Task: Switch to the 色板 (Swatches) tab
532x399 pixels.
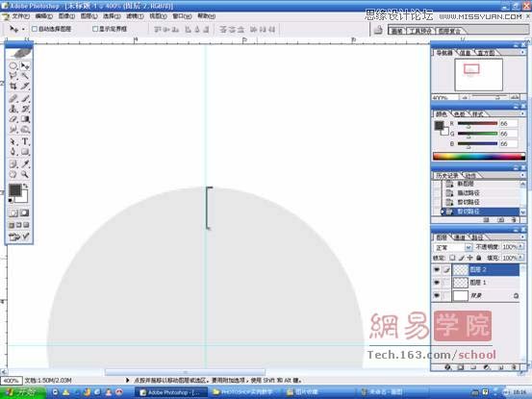Action: [460, 113]
